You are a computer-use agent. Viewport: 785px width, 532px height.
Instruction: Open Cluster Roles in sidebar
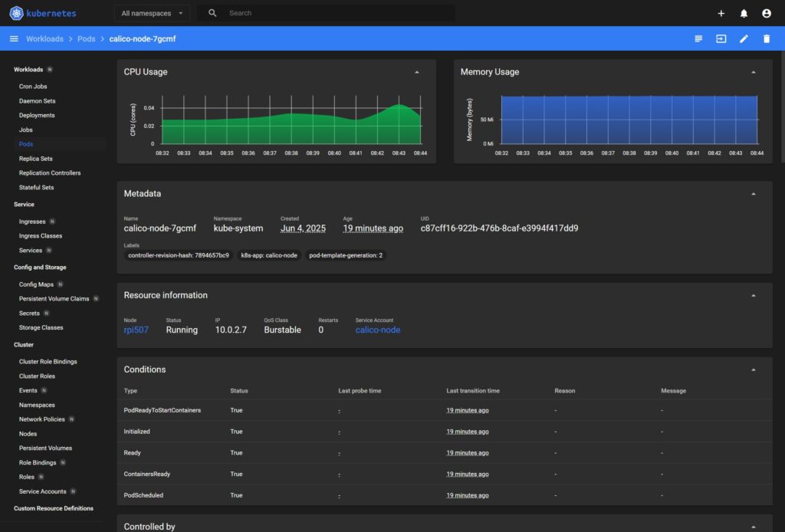[37, 376]
